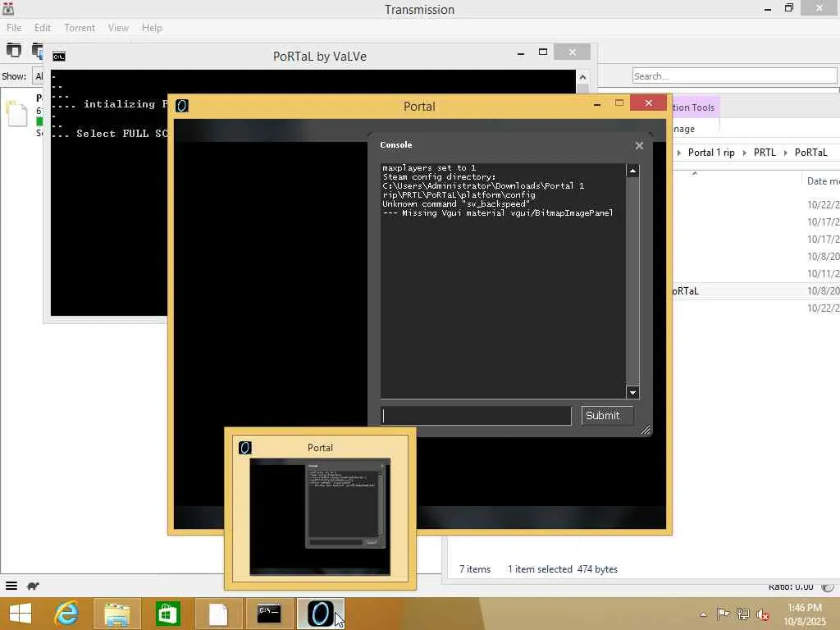This screenshot has height=630, width=840.
Task: Toggle the turtle speed-limit icon
Action: pyautogui.click(x=33, y=586)
